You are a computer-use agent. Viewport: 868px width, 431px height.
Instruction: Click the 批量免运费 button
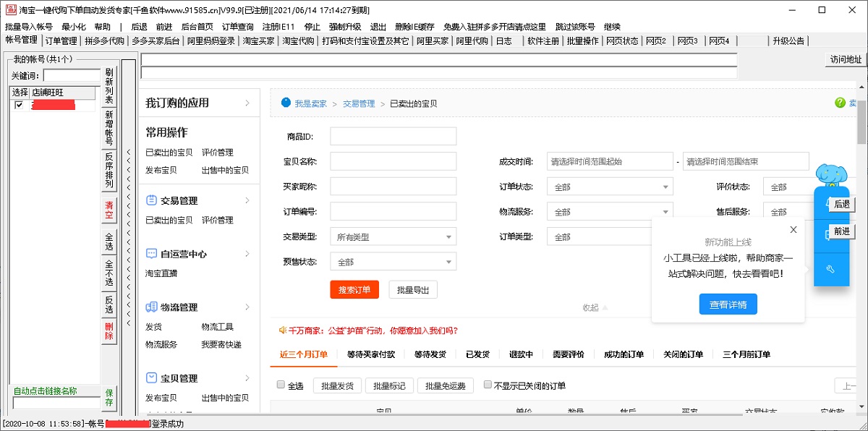pyautogui.click(x=445, y=385)
